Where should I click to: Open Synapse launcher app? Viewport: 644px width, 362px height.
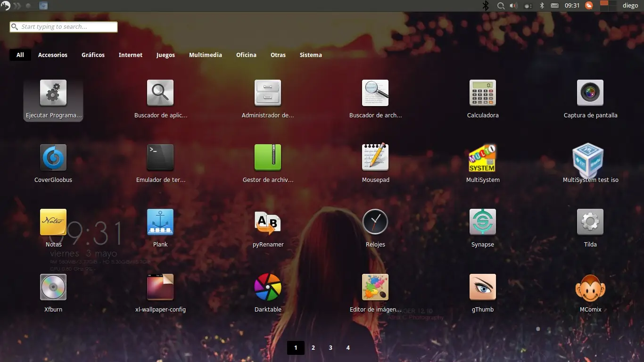[483, 222]
